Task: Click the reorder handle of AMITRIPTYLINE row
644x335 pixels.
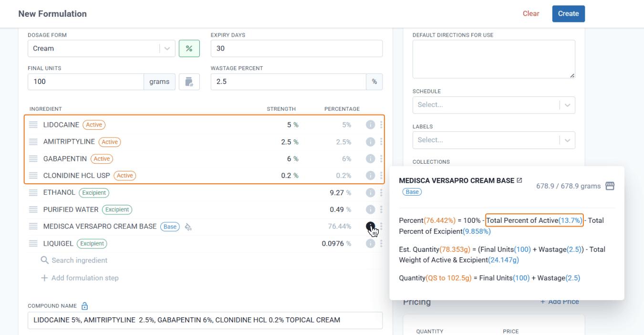Action: [x=33, y=142]
